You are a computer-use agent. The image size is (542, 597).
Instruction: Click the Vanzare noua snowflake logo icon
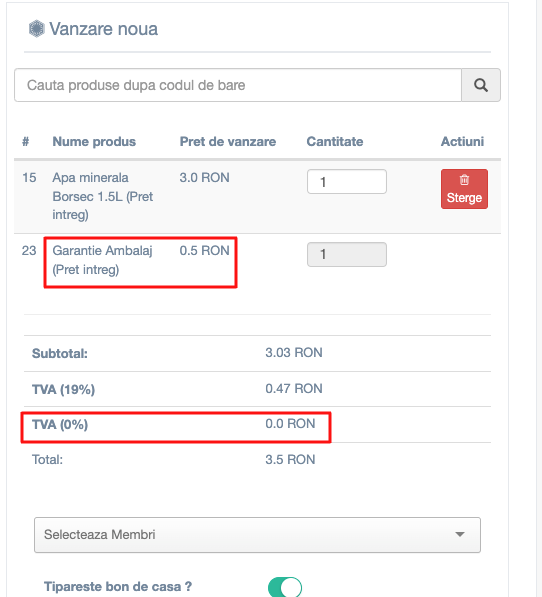pyautogui.click(x=37, y=29)
